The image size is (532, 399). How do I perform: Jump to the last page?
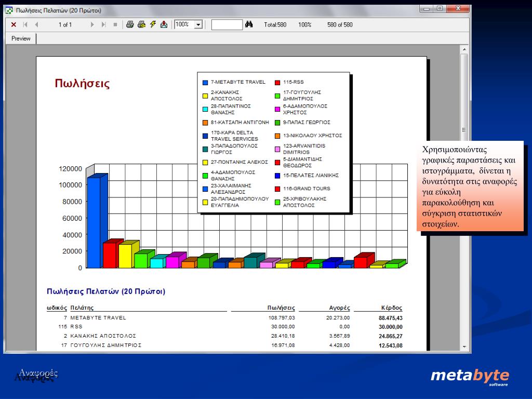[x=103, y=25]
